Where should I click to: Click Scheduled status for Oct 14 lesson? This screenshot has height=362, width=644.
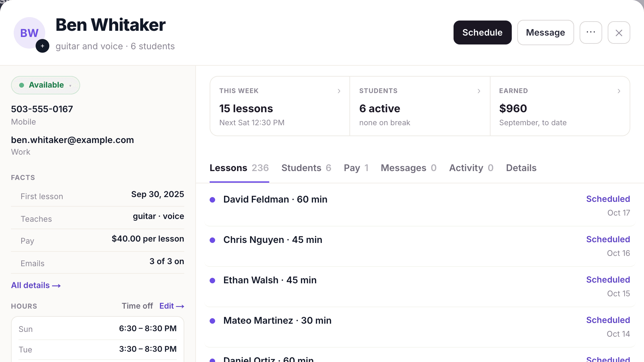tap(608, 320)
